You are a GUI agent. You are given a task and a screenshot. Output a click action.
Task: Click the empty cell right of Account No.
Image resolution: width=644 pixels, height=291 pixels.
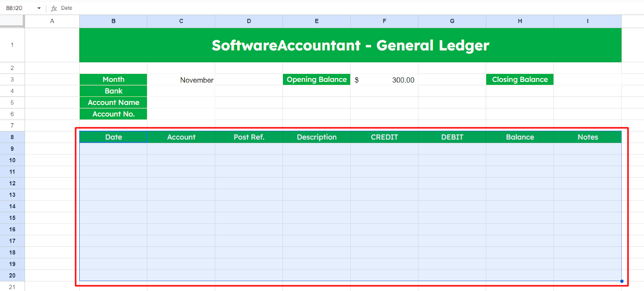click(181, 114)
